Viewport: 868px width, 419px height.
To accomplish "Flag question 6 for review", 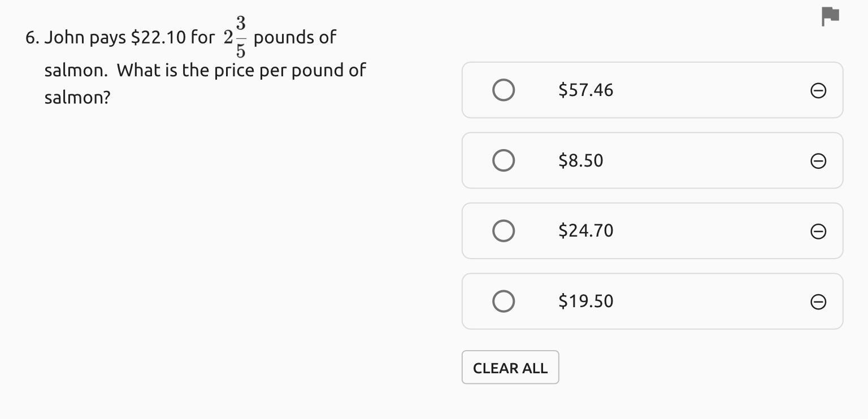I will click(x=830, y=16).
